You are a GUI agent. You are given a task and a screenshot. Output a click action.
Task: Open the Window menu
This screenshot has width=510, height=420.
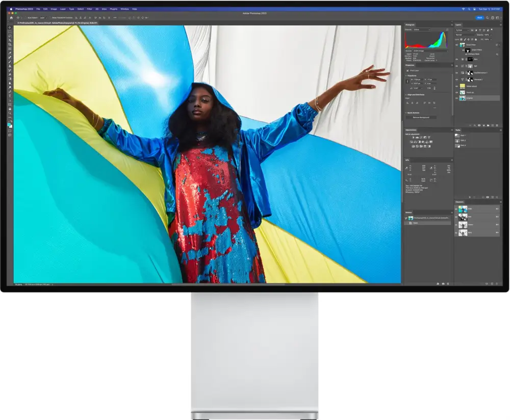pyautogui.click(x=124, y=9)
